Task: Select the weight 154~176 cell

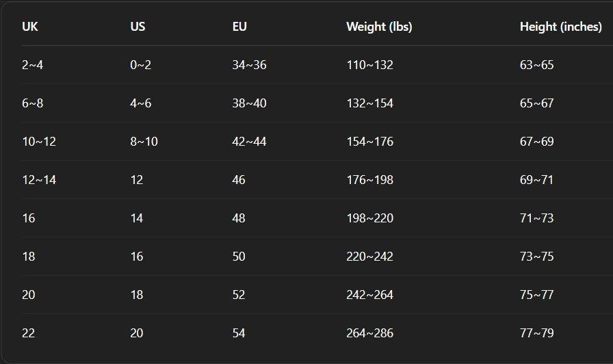Action: [369, 142]
